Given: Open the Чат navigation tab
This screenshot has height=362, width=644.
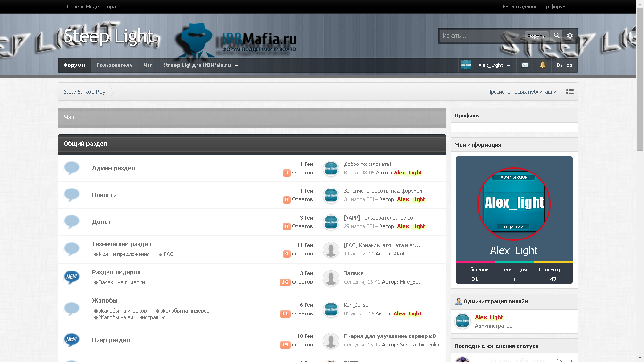Looking at the screenshot, I should click(148, 66).
